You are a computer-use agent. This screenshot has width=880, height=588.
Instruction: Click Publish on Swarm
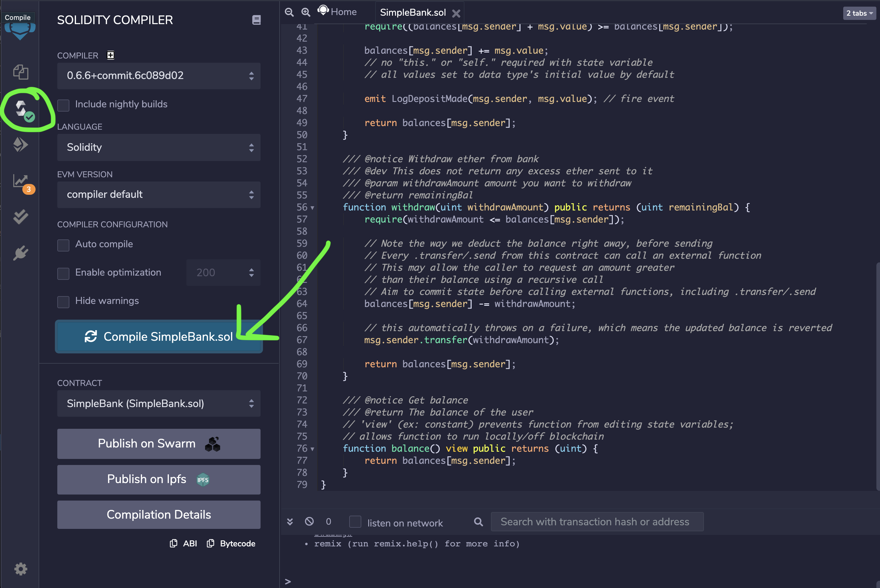coord(159,444)
